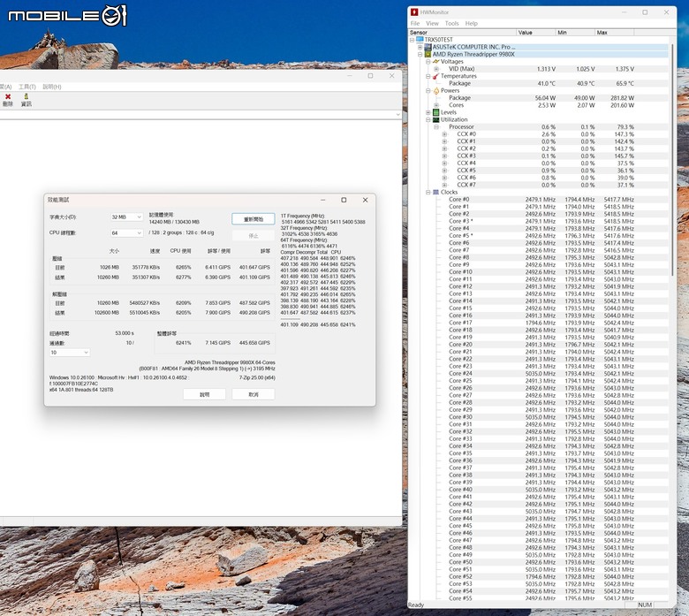Expand the CCX #3 node
Screen dimensions: 689x616
[x=444, y=156]
